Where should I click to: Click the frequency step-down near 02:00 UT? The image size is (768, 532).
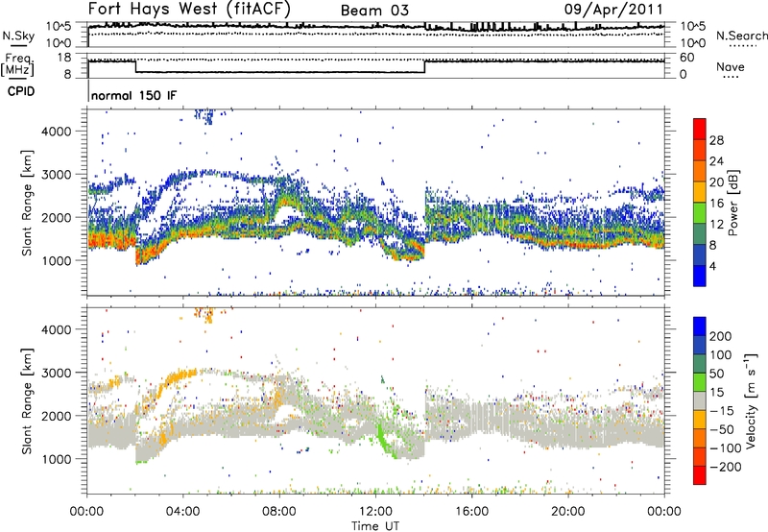(135, 66)
